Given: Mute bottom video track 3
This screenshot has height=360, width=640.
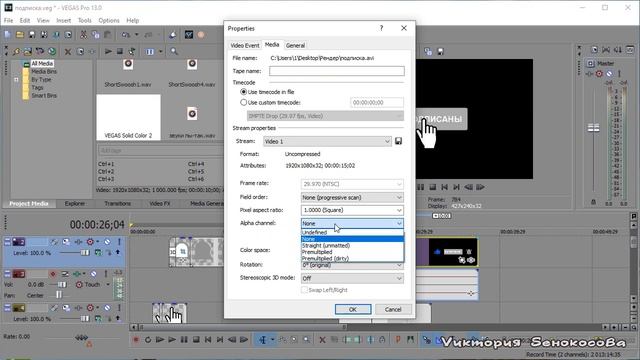Looking at the screenshot, I should (x=107, y=308).
